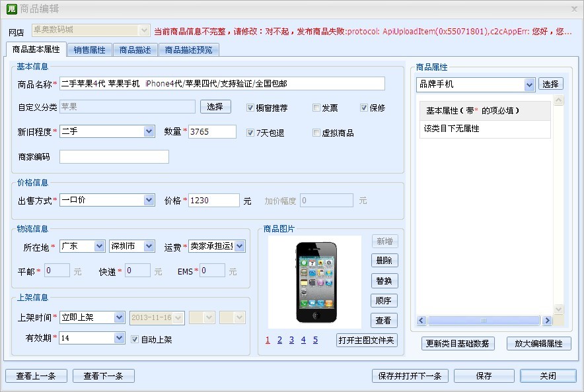Open the city dropdown showing 深圳市
584x392 pixels.
tap(149, 246)
